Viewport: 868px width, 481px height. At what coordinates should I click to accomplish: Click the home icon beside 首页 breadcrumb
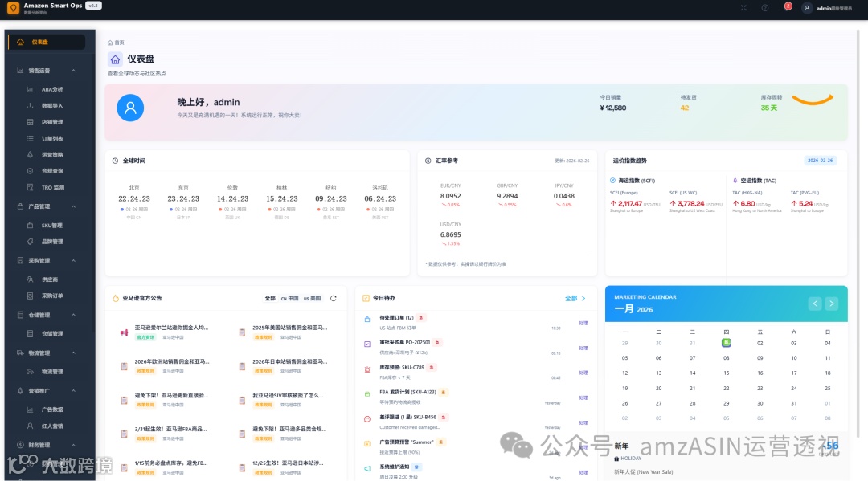point(109,43)
